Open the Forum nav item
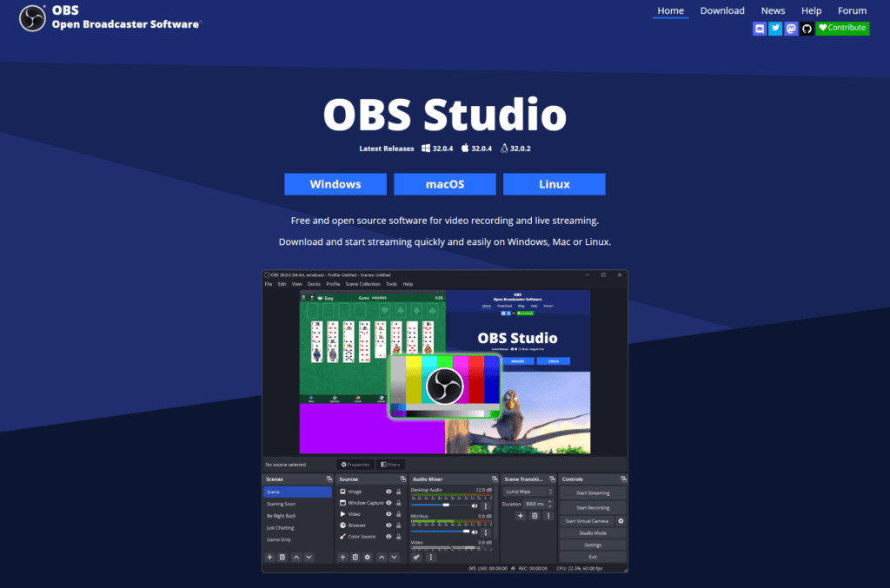890x588 pixels. 852,10
